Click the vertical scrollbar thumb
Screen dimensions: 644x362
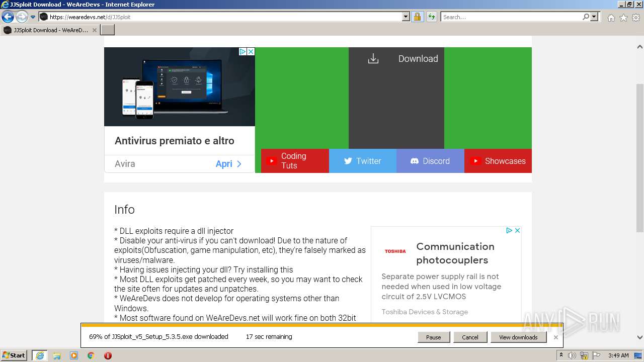coord(640,157)
